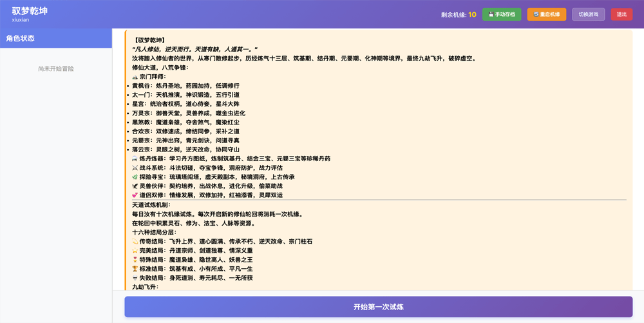Screen dimensions: 644x323
Task: Click the trophy icon beside 标准结局
Action: point(135,269)
